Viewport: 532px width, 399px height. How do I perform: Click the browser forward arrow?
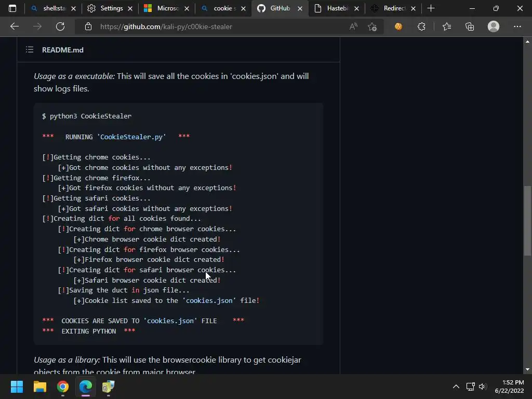click(37, 26)
